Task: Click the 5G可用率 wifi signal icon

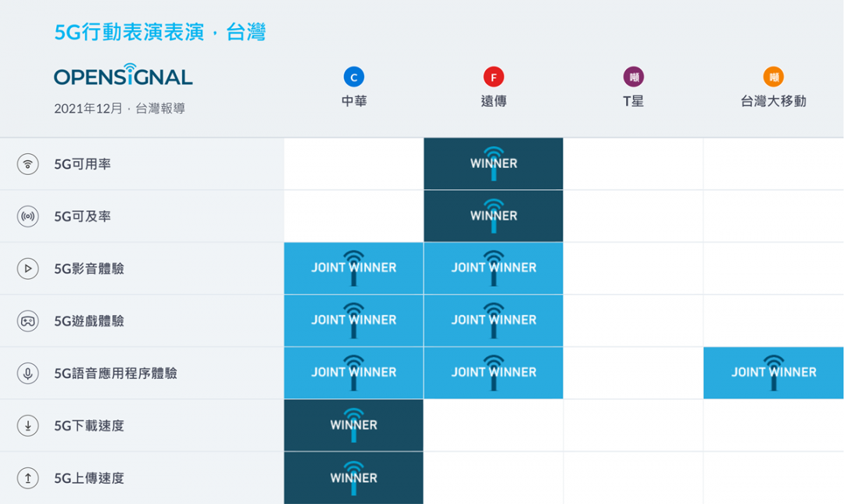Action: (x=28, y=164)
